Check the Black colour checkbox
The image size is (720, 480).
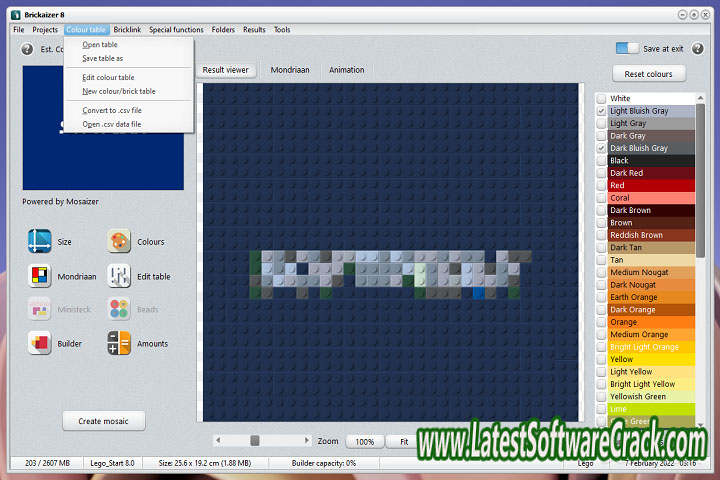tap(601, 160)
